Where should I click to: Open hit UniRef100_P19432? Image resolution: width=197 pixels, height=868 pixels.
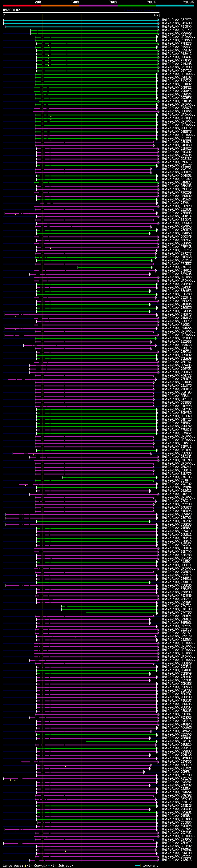pyautogui.click(x=177, y=47)
